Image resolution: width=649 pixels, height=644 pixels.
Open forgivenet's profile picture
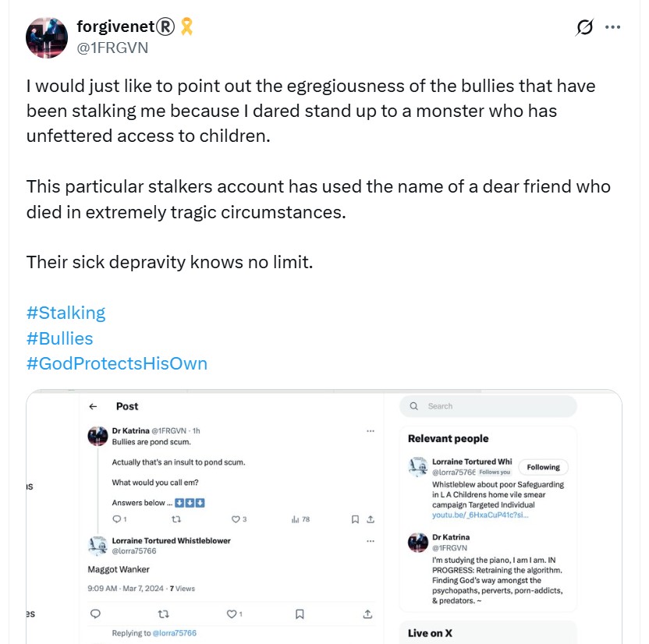coord(47,37)
